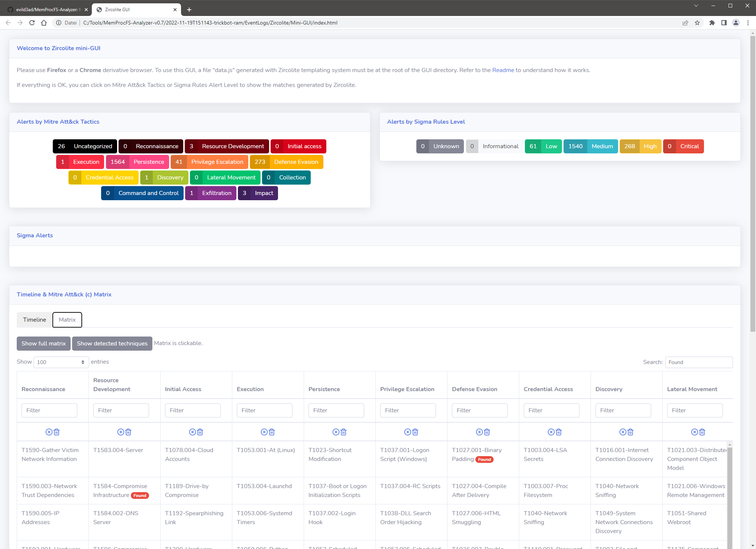Toggle the Persistence tactic badge with 1564 alerts
Viewport: 756px width, 549px height.
[138, 162]
